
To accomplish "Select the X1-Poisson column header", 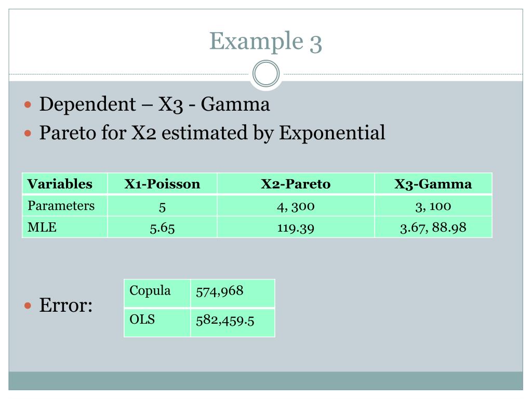I will (162, 183).
